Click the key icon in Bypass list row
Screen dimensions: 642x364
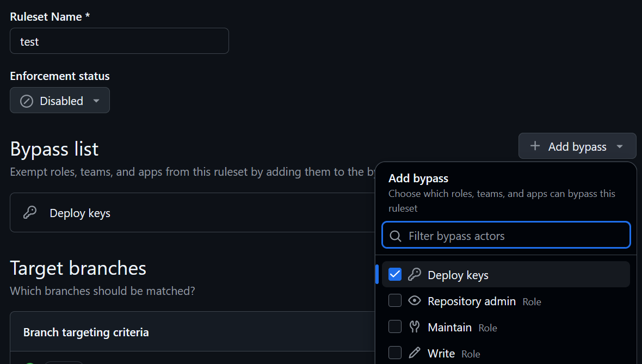click(30, 213)
